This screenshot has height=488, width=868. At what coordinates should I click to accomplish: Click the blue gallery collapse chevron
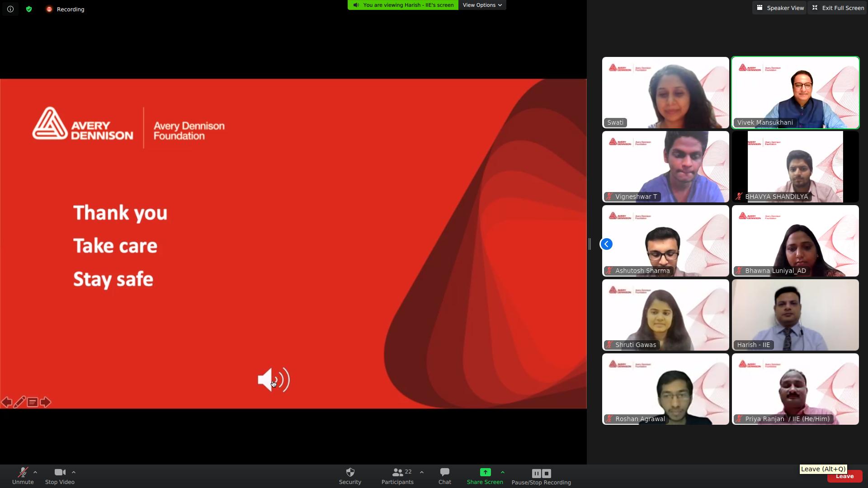(x=607, y=244)
